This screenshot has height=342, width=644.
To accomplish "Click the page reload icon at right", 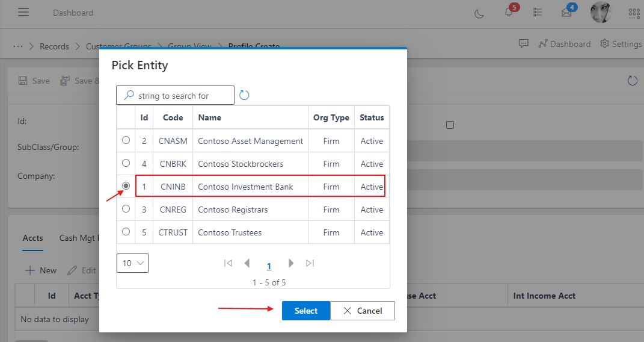I will (632, 81).
